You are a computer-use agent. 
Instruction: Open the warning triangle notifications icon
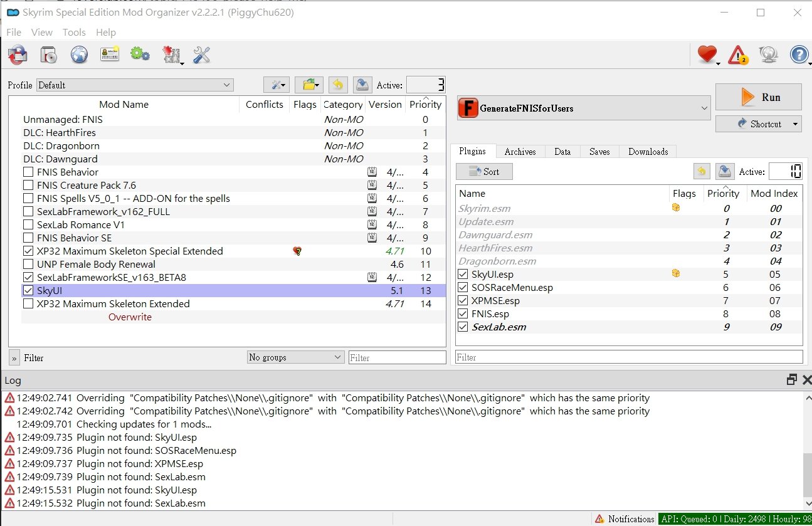point(738,55)
